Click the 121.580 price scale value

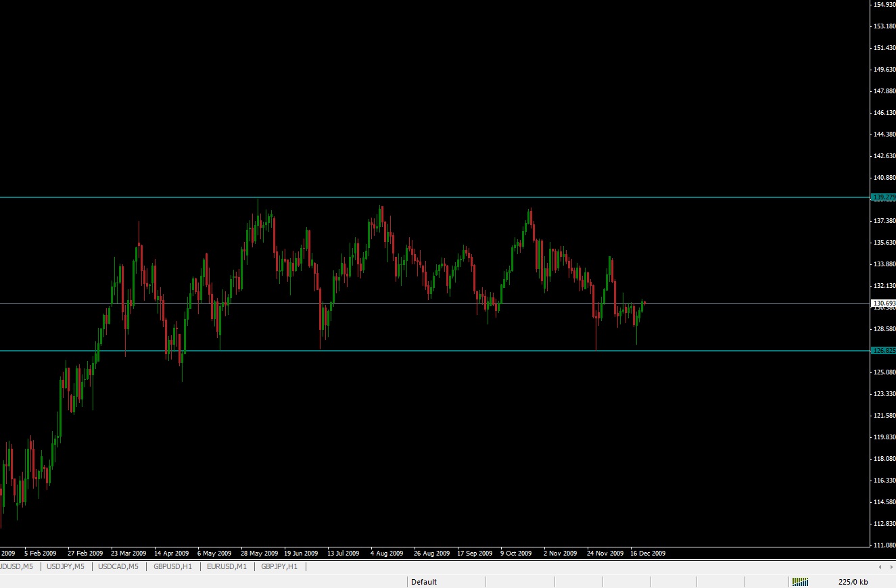pyautogui.click(x=885, y=416)
